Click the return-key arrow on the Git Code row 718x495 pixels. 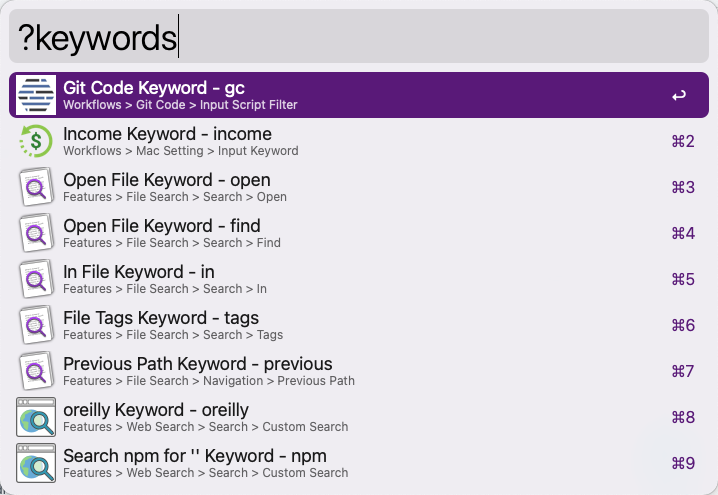(679, 95)
